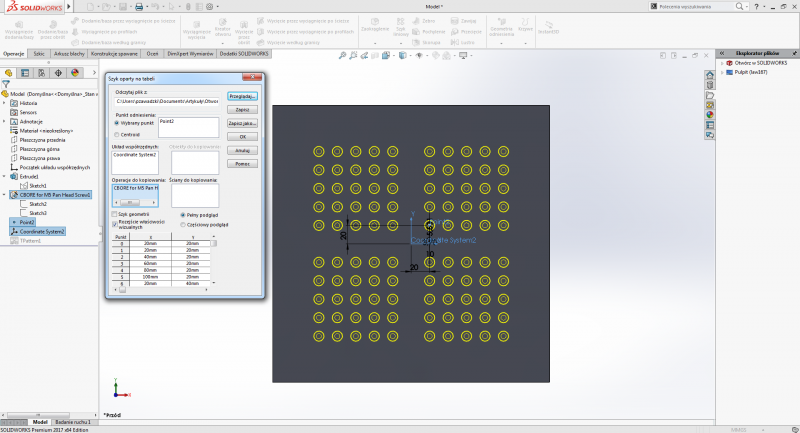
Task: Click the Appearances color ball in the task pane
Action: [x=710, y=113]
